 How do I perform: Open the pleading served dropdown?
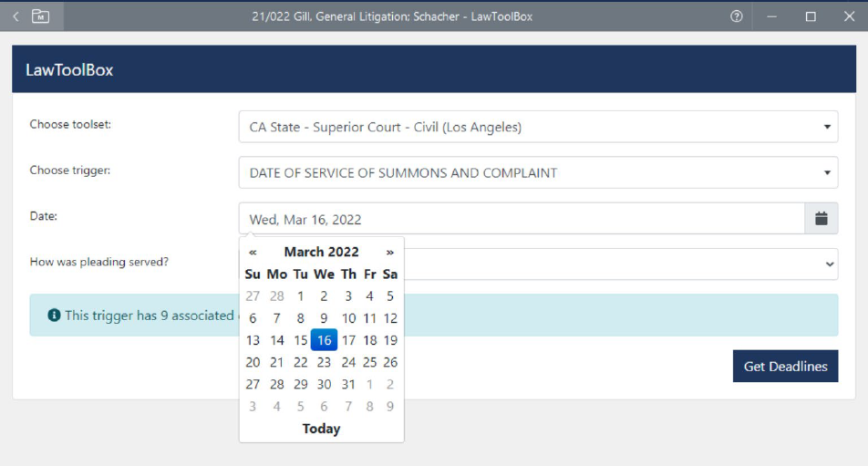(620, 264)
